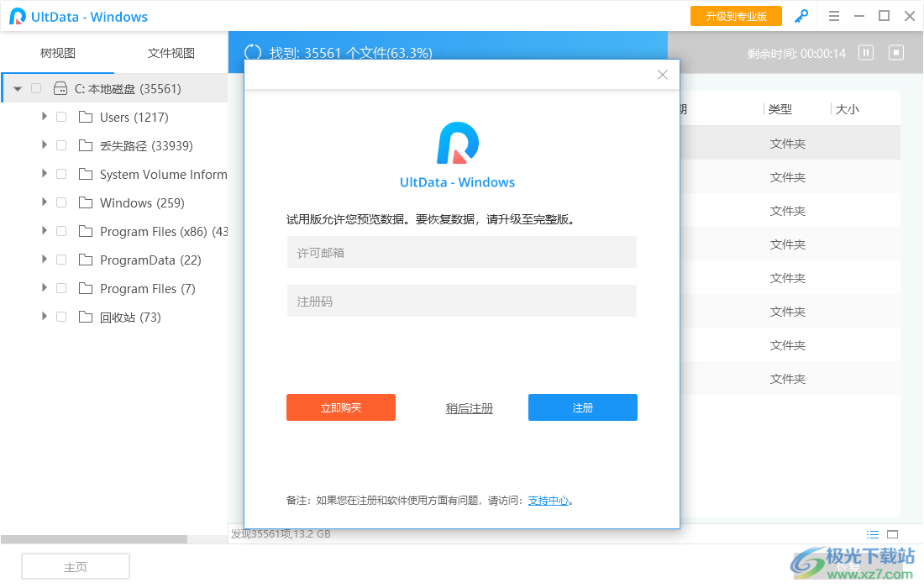The image size is (924, 588).
Task: Click the 许可邮箱 email input field
Action: coord(461,252)
